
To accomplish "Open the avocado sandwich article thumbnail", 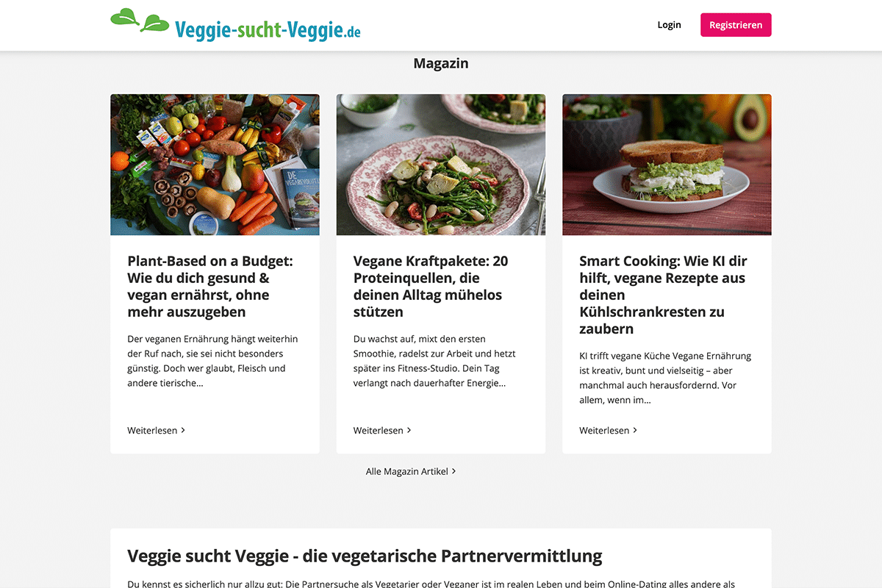I will coord(667,165).
